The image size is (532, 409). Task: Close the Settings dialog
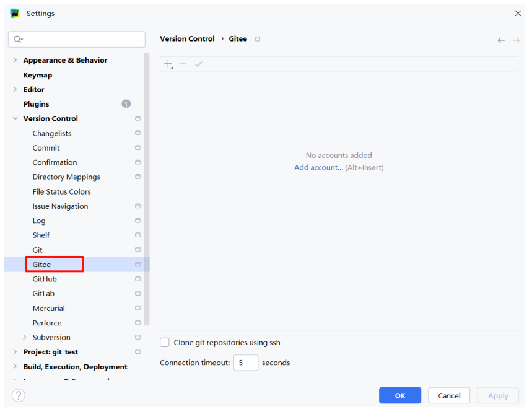[x=518, y=13]
